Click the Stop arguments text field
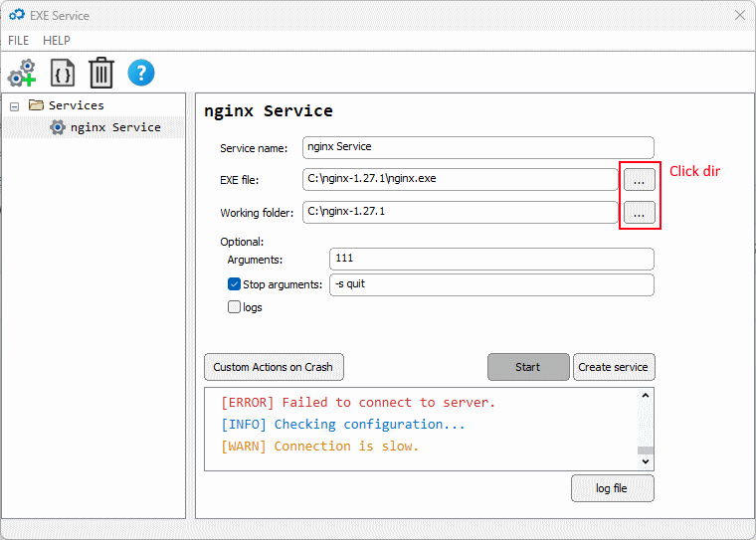This screenshot has height=540, width=756. (491, 285)
